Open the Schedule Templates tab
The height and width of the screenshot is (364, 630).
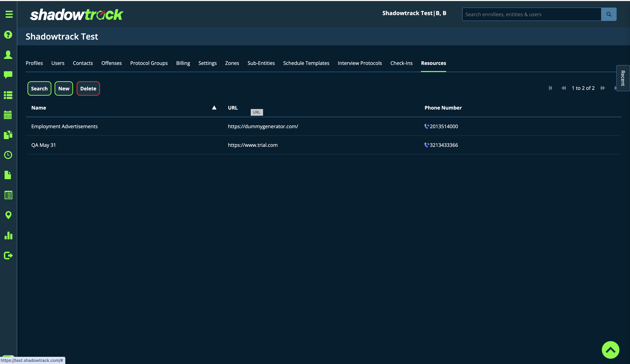(306, 63)
